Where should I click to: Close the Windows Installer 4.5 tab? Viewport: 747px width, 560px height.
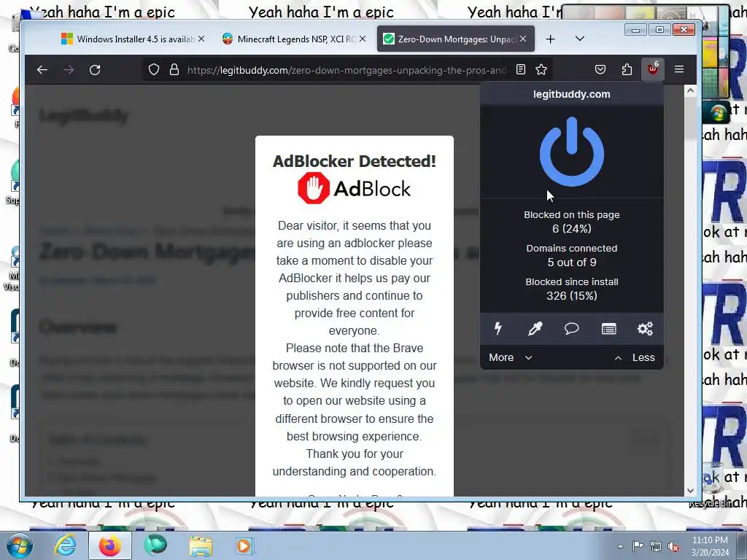tap(201, 39)
